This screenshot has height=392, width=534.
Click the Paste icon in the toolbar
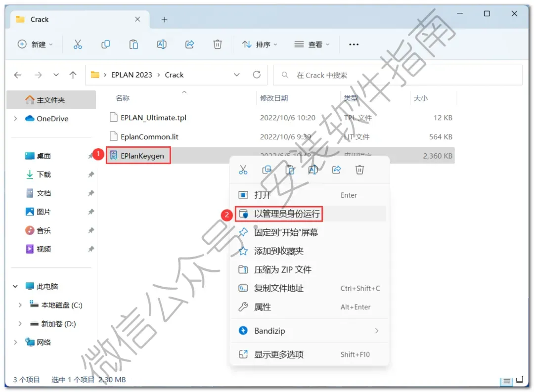click(x=133, y=44)
